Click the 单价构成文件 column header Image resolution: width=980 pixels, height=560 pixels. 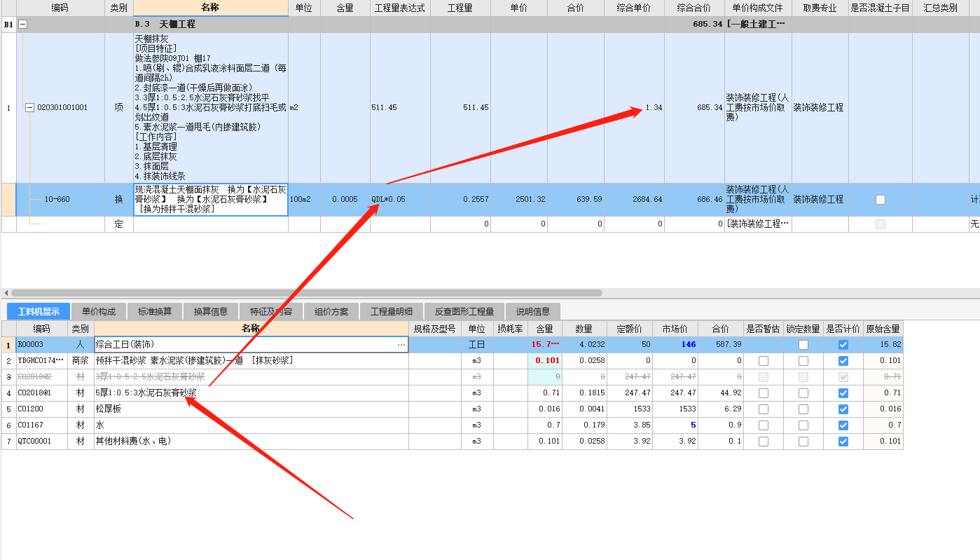point(758,8)
